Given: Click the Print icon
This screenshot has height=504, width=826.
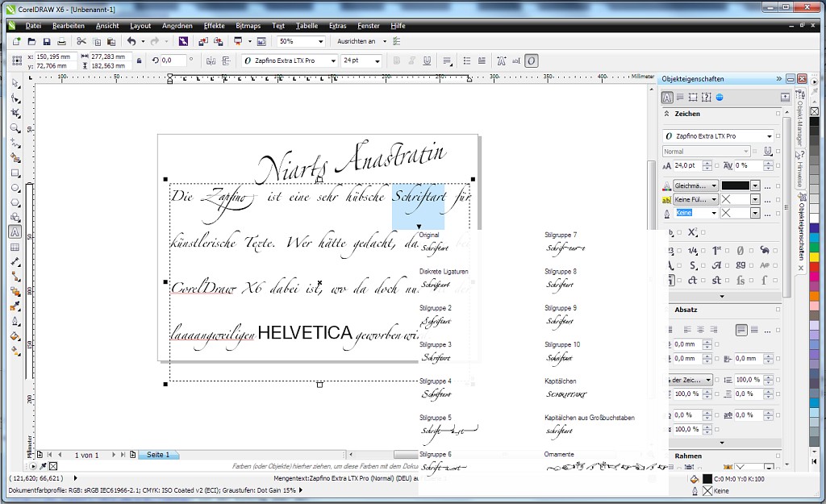Looking at the screenshot, I should click(x=61, y=41).
